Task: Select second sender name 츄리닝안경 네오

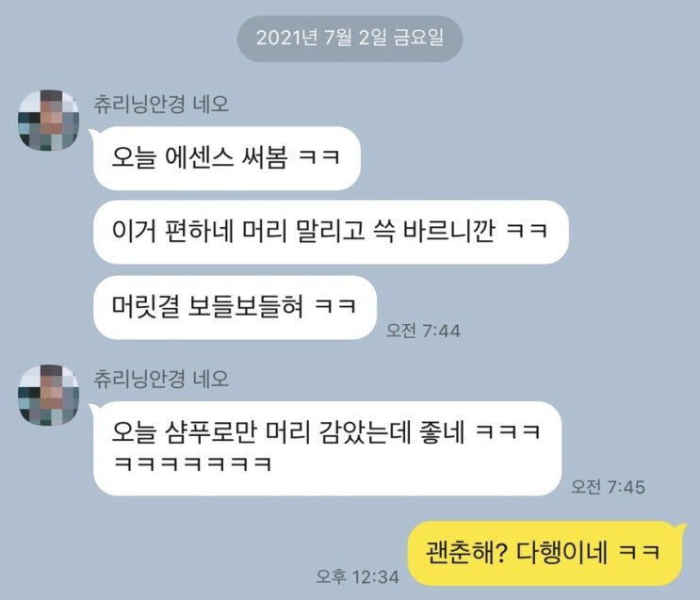Action: coord(161,379)
